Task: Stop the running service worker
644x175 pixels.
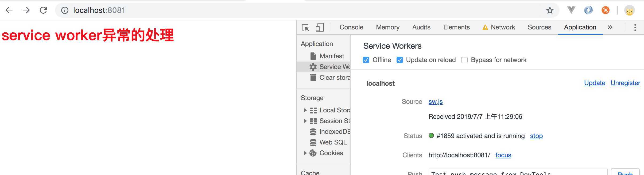Action: (x=536, y=136)
